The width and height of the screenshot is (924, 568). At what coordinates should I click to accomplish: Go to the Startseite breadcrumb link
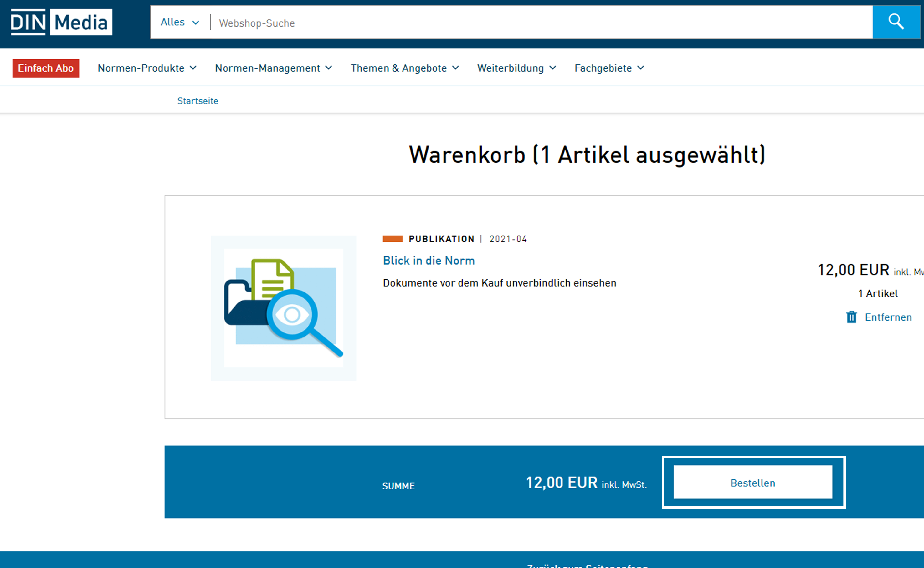click(x=198, y=101)
